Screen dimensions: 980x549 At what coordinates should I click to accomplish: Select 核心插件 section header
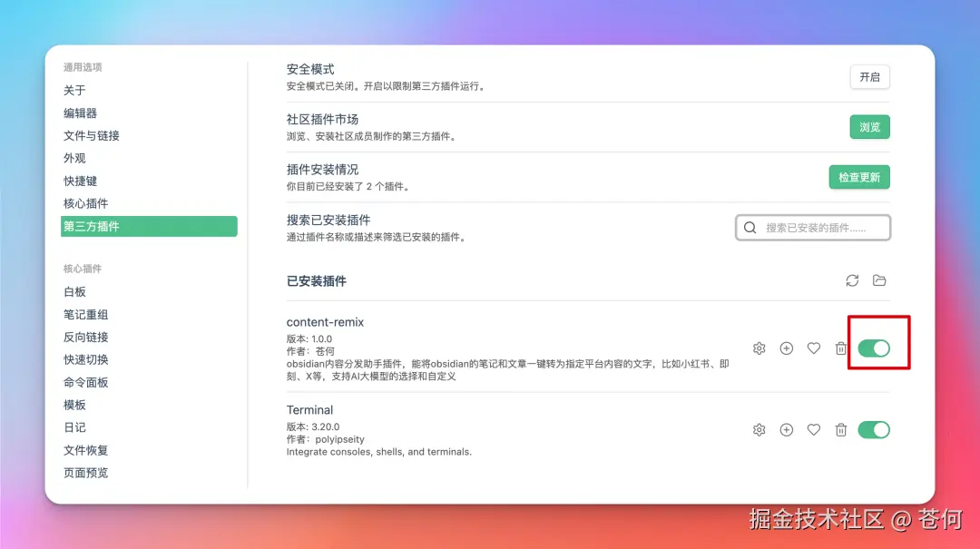click(x=82, y=269)
